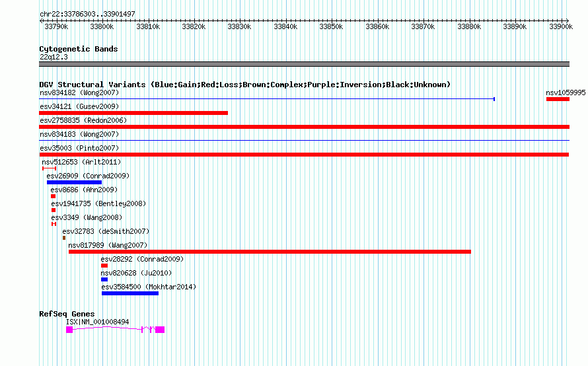Screen dimensions: 588x366
Task: Click the esv3349 (Wang2008) label
Action: [87, 217]
